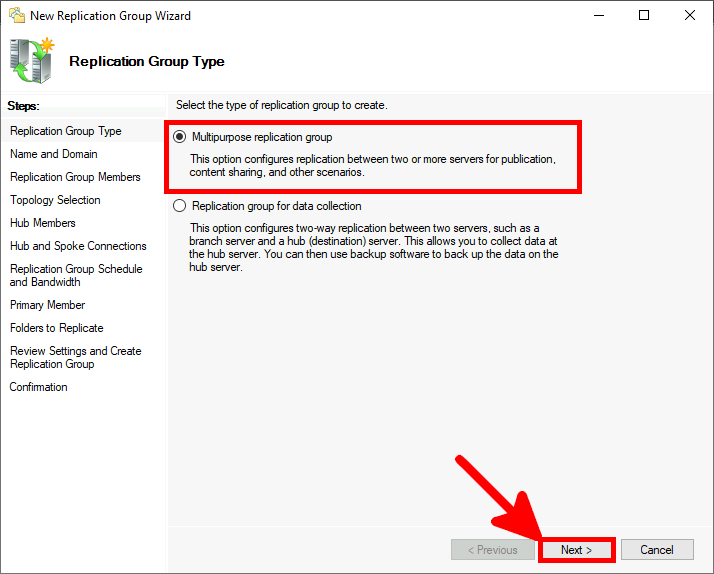The width and height of the screenshot is (714, 574).
Task: Select Multipurpose replication group radio button
Action: click(179, 137)
